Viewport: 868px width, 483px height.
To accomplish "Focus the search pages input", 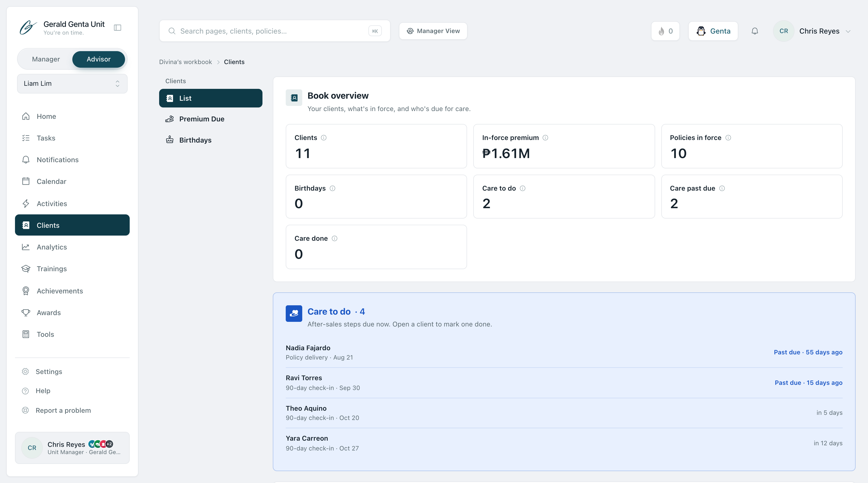I will [275, 31].
